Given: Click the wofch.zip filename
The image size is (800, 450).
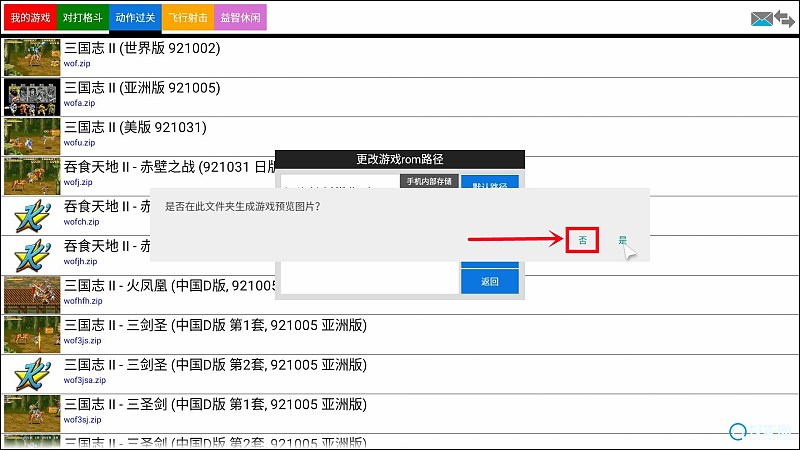Looking at the screenshot, I should coord(81,222).
